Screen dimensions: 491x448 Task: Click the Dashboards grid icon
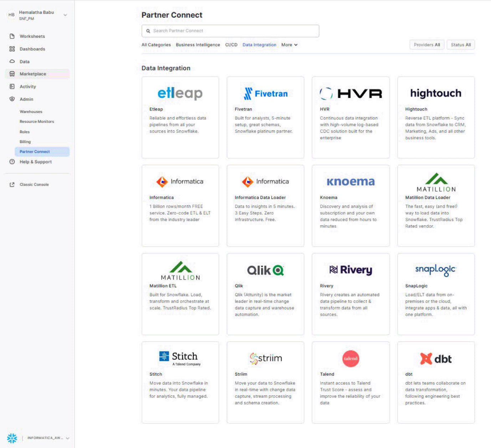tap(12, 49)
